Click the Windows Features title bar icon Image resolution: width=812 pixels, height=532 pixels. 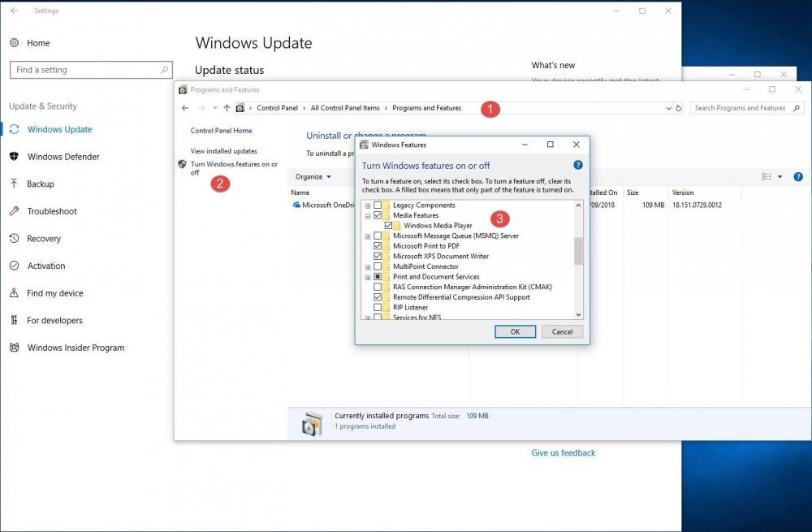click(364, 145)
